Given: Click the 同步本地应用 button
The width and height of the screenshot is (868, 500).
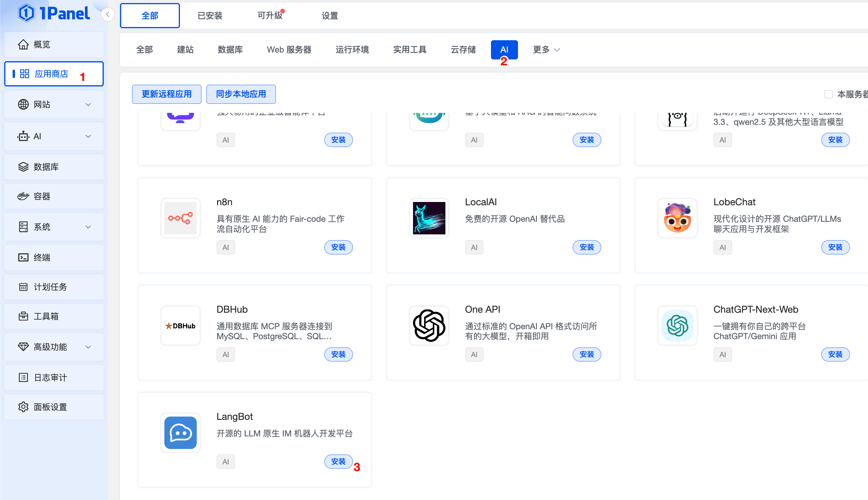Looking at the screenshot, I should (x=241, y=94).
